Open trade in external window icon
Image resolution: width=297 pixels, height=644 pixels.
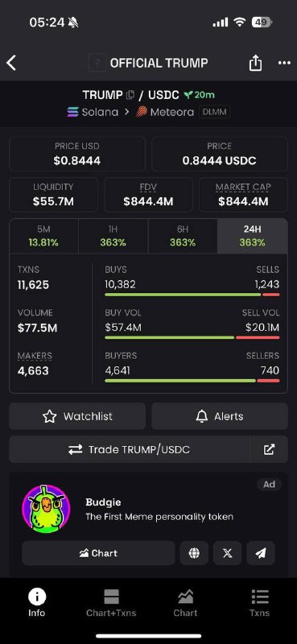(x=269, y=449)
